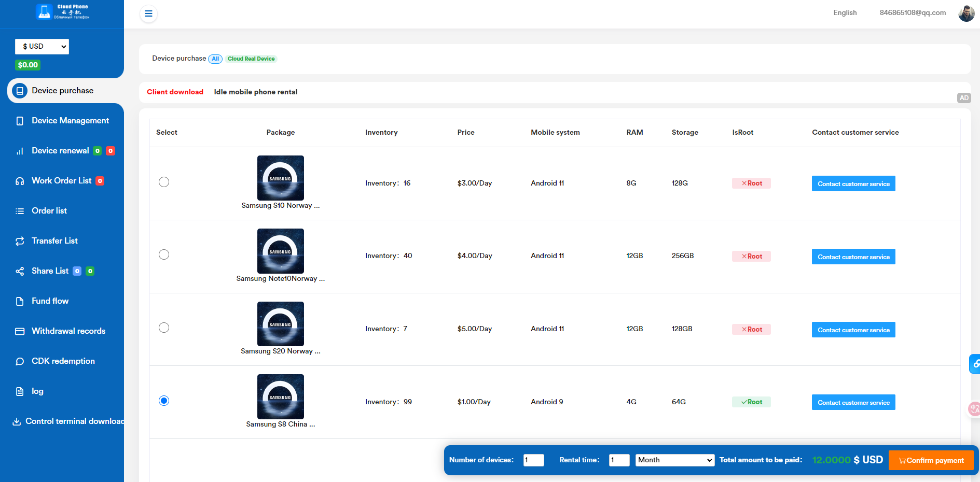980x482 pixels.
Task: Click the Work Order List headset icon
Action: pyautogui.click(x=20, y=181)
